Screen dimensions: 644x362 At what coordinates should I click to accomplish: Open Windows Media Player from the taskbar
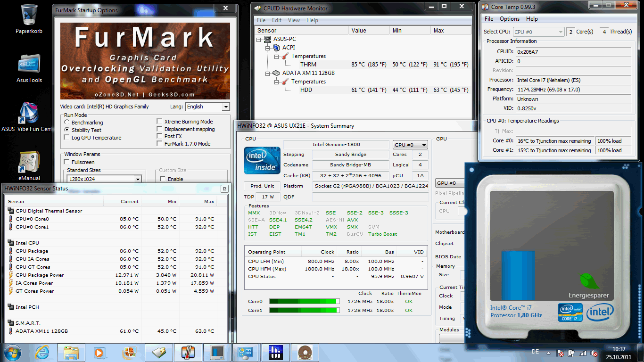pyautogui.click(x=99, y=352)
